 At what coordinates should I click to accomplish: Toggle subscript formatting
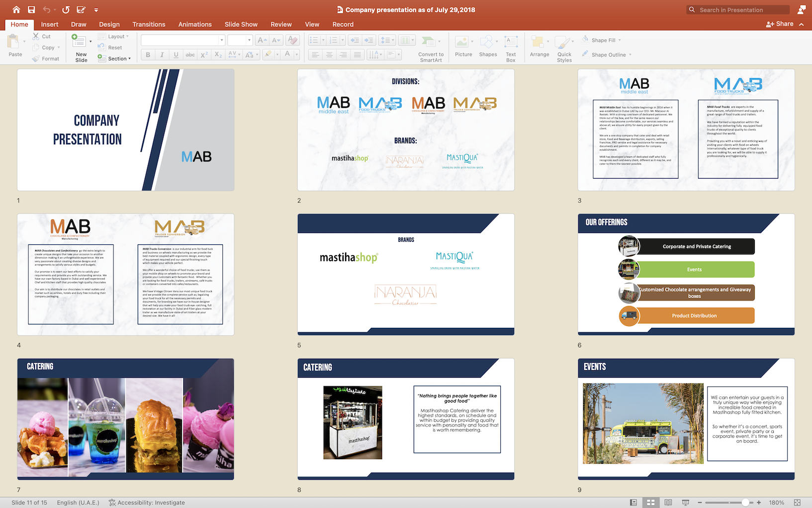[x=218, y=55]
